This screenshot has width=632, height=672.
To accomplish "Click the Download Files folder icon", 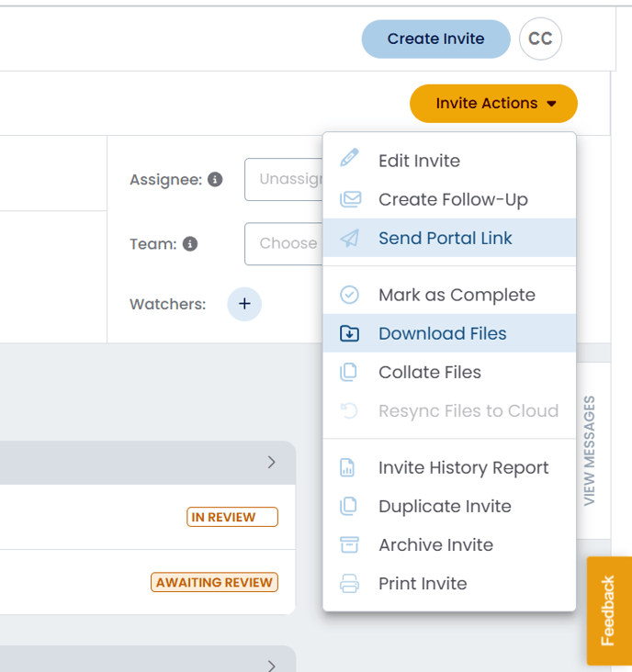I will click(350, 333).
